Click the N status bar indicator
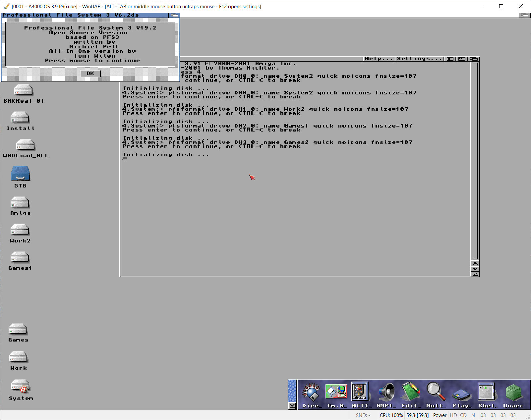The height and width of the screenshot is (420, 531). (x=473, y=415)
